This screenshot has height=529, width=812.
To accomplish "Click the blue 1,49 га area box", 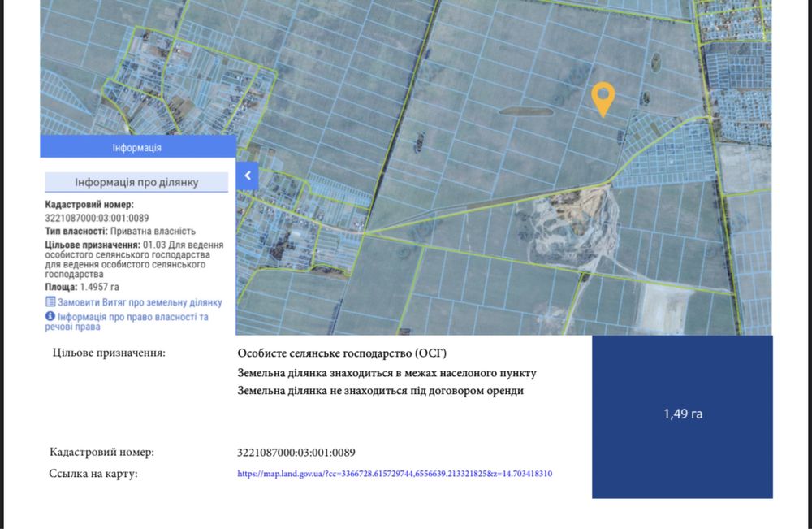I will pos(683,417).
